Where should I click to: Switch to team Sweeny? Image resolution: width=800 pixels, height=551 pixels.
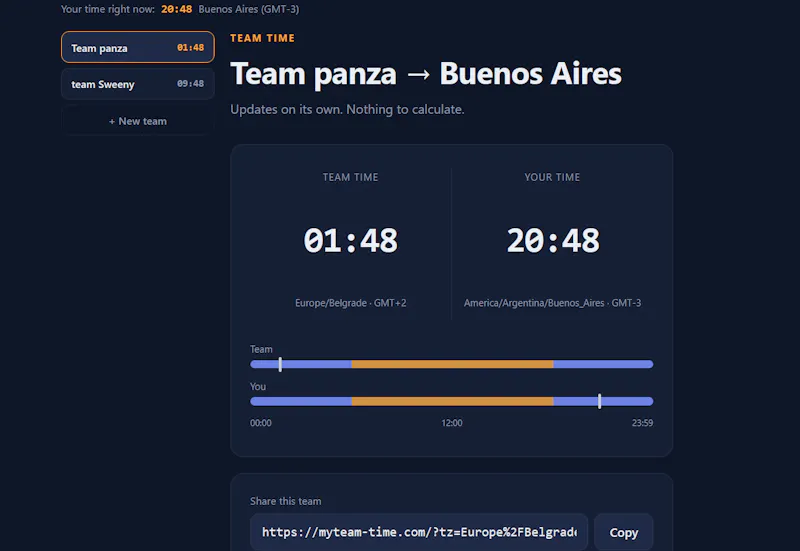coord(138,84)
